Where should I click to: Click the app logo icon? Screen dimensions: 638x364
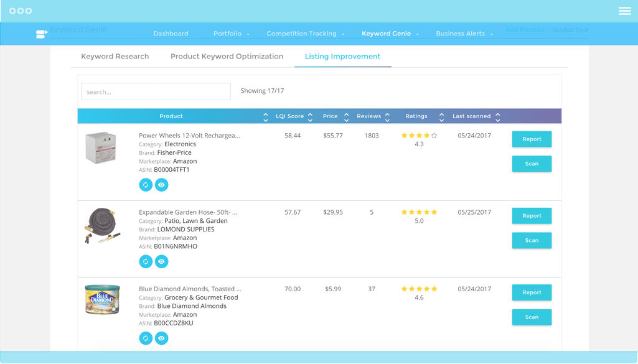[x=42, y=34]
